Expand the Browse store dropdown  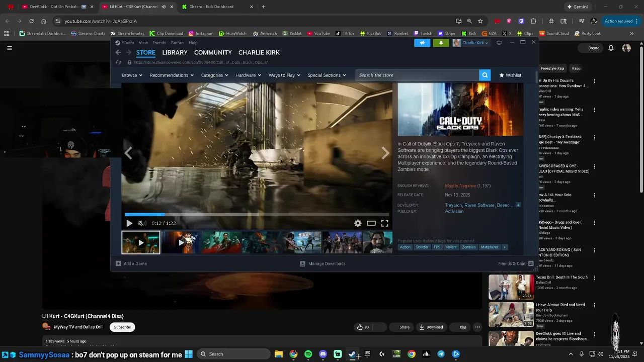(x=132, y=75)
